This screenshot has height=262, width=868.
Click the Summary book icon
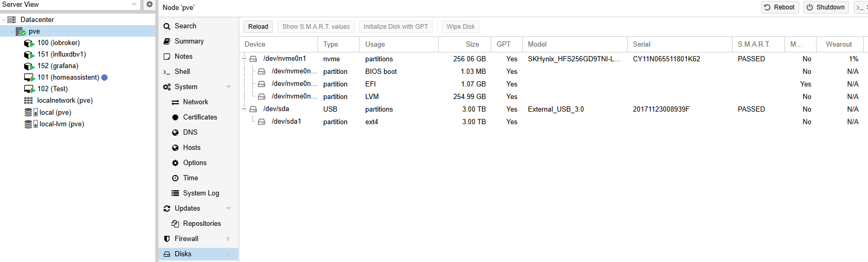pyautogui.click(x=167, y=41)
